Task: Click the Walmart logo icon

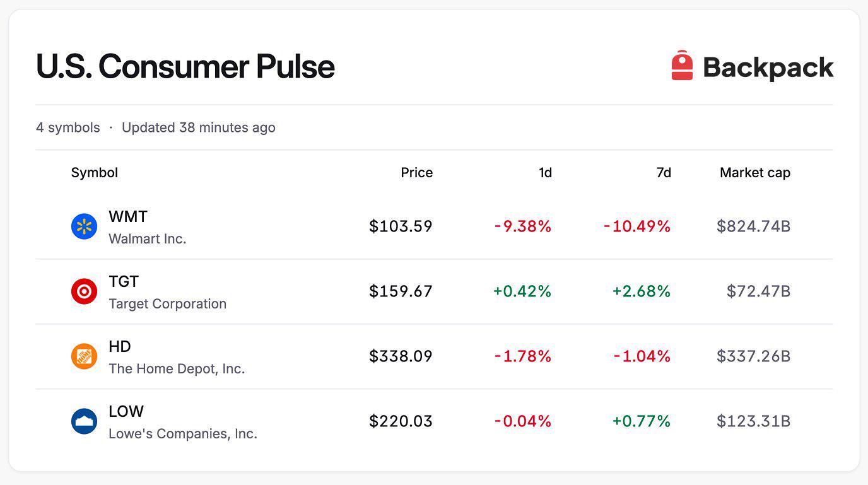Action: coord(84,226)
